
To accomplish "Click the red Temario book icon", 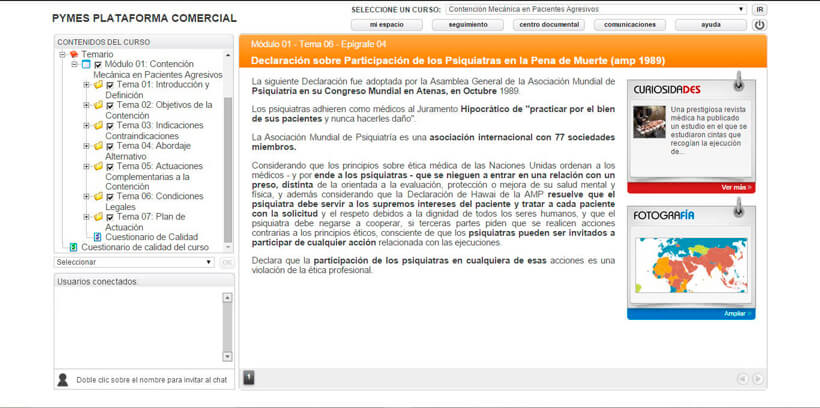I will pos(74,54).
